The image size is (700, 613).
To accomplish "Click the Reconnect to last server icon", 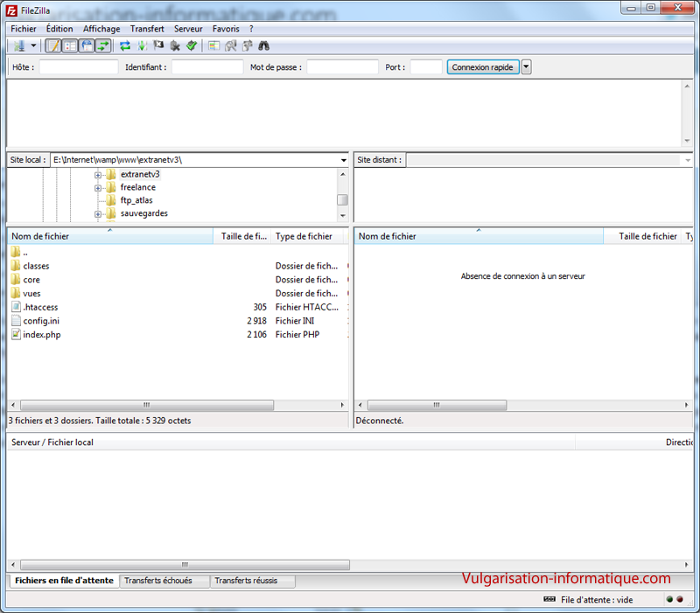I will [191, 45].
